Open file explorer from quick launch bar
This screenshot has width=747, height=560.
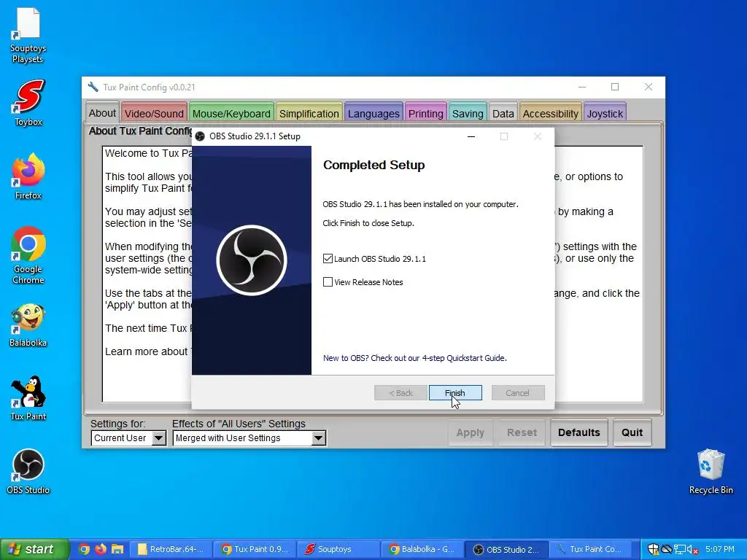coord(117,549)
